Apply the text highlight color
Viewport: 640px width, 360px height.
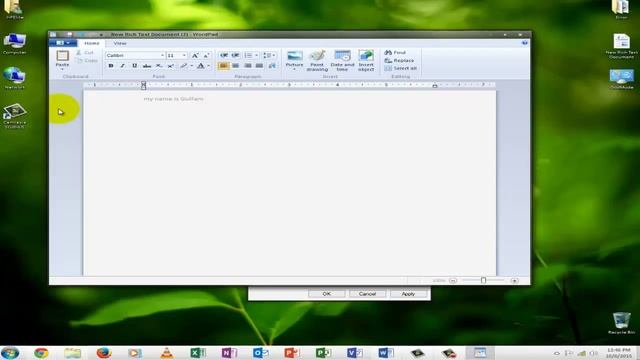click(x=184, y=66)
